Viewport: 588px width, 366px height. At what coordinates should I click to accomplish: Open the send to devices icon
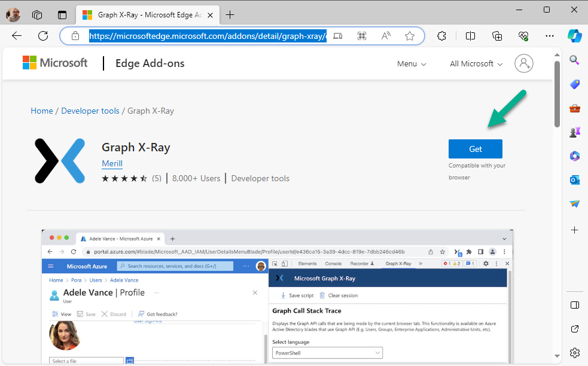[x=338, y=36]
